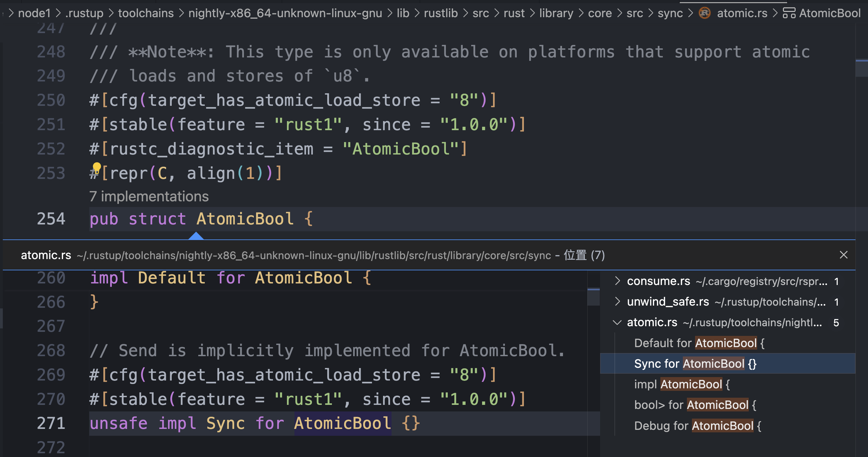Click .rustup breadcrumb segment

(x=84, y=13)
